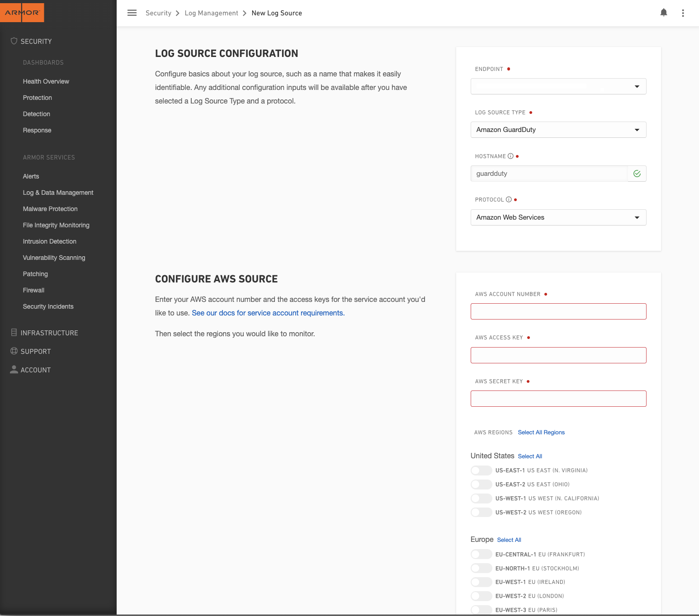Open File Integrity Monitoring
The image size is (699, 616).
tap(56, 225)
